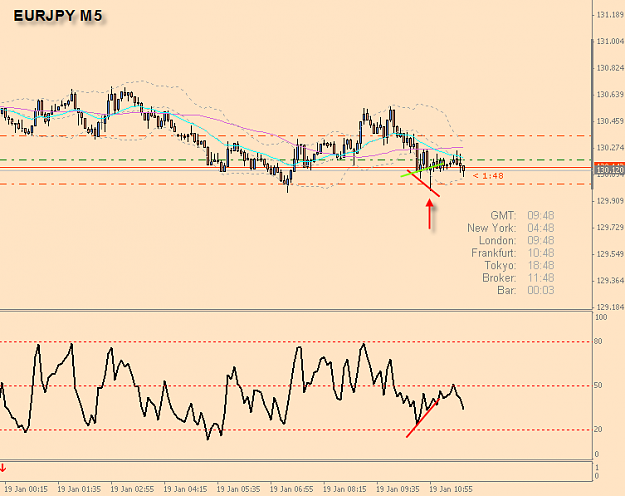Screen dimensions: 625x496
Task: Click the oscillator level label 80
Action: tap(599, 341)
